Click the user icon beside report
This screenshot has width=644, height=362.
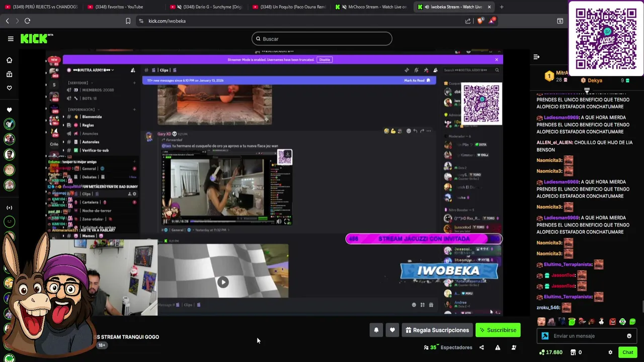click(514, 347)
